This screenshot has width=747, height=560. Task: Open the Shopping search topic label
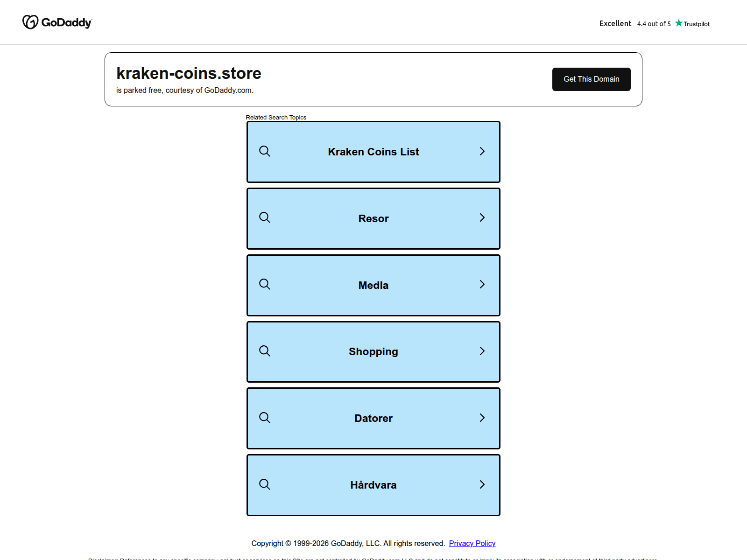coord(373,351)
